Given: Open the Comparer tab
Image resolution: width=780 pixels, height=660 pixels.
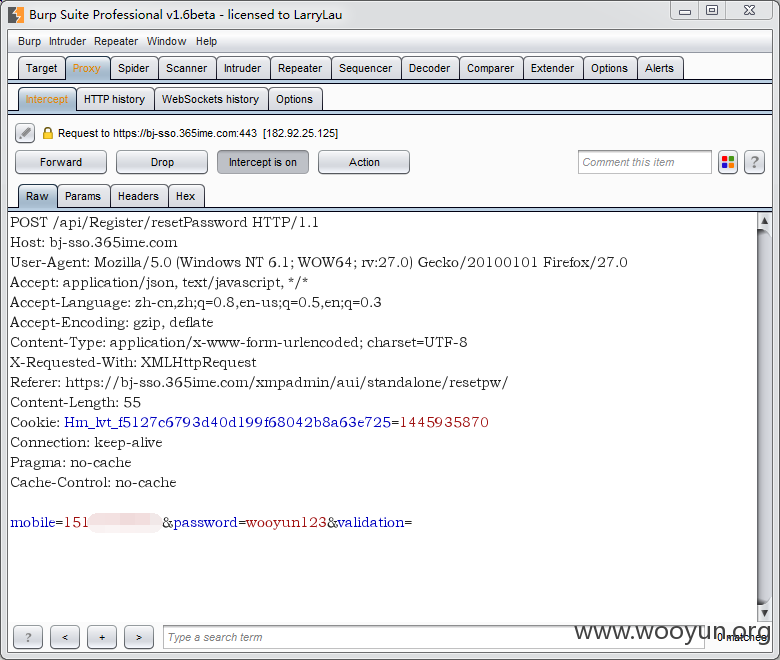Looking at the screenshot, I should (490, 68).
